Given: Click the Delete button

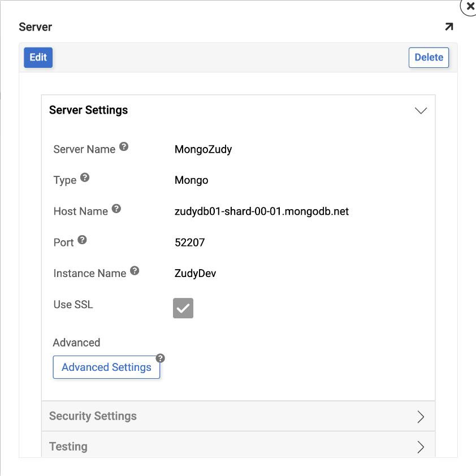Looking at the screenshot, I should tap(429, 58).
